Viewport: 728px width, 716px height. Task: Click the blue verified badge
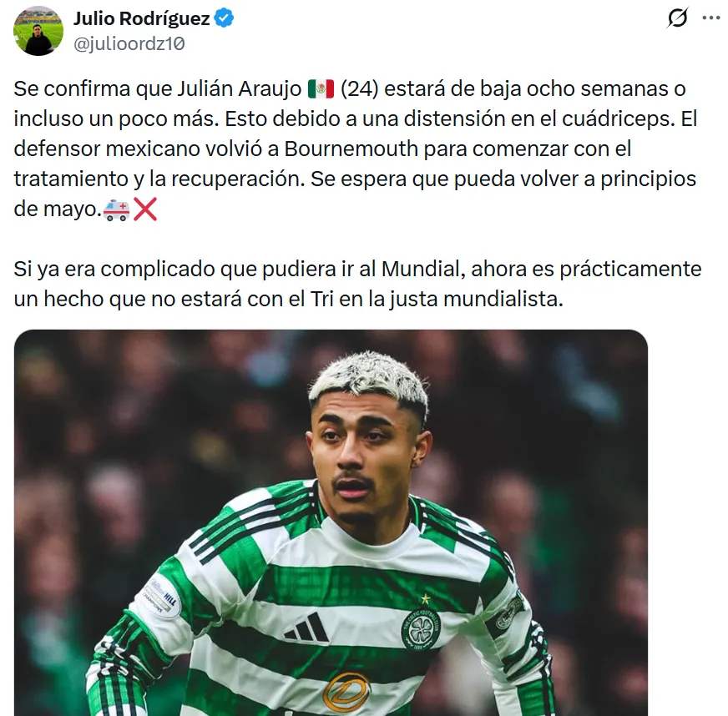(x=224, y=18)
